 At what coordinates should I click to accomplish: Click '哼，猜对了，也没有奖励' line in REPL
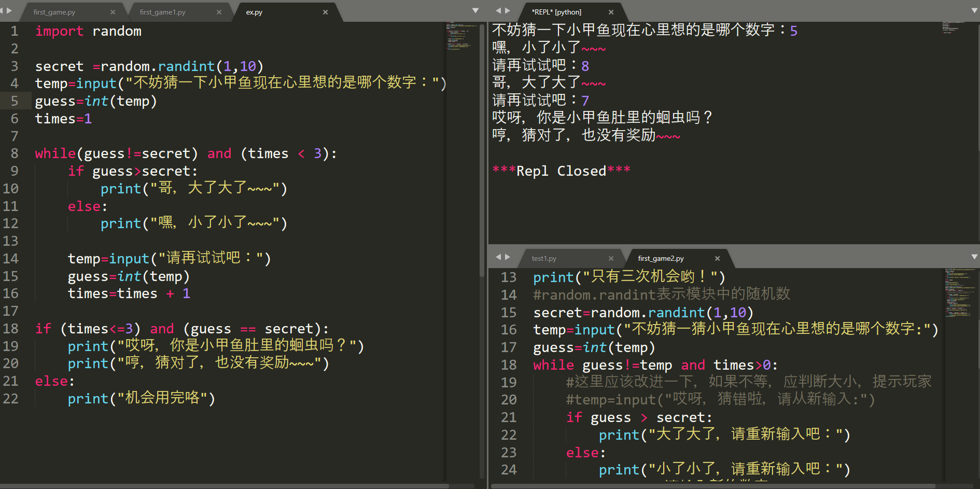(586, 135)
